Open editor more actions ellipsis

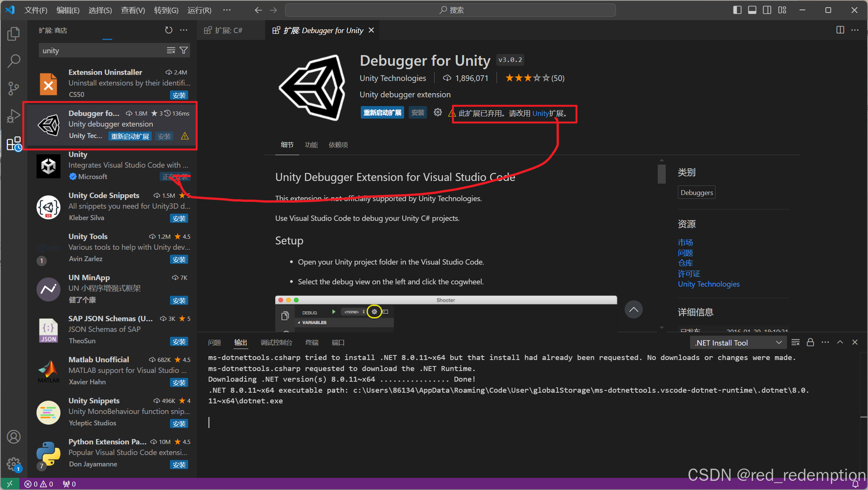(x=855, y=30)
